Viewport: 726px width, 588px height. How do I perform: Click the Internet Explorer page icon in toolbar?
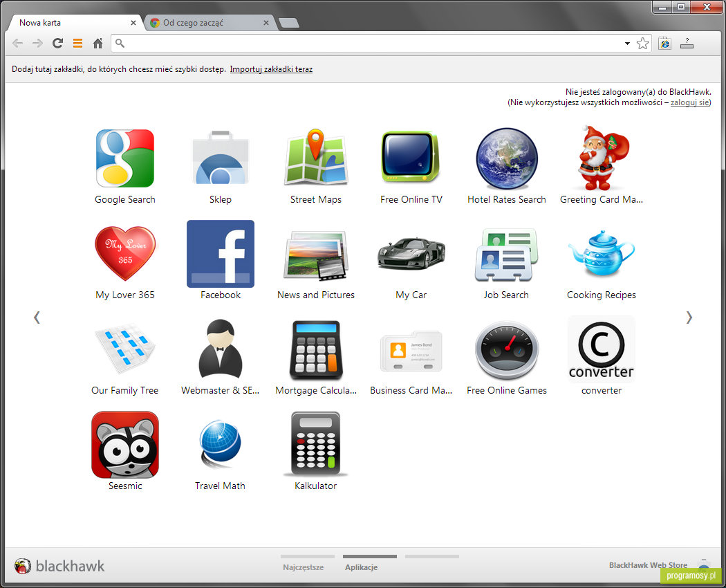coord(665,44)
